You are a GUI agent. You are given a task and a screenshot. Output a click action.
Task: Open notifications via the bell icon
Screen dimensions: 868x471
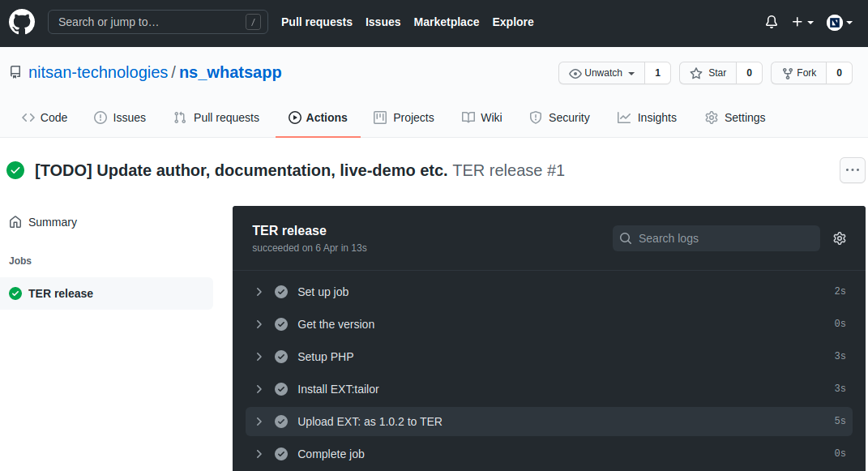770,22
